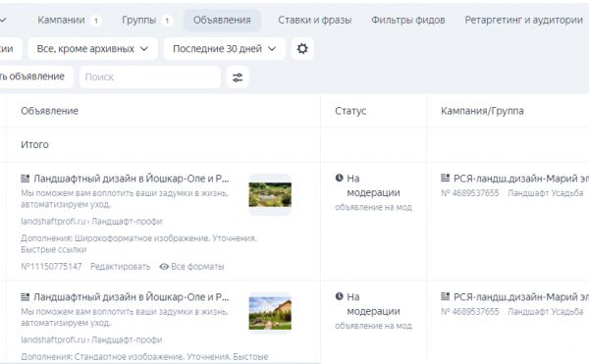
Task: Open the first ad title Ландшафтный дизайн
Action: 132,179
